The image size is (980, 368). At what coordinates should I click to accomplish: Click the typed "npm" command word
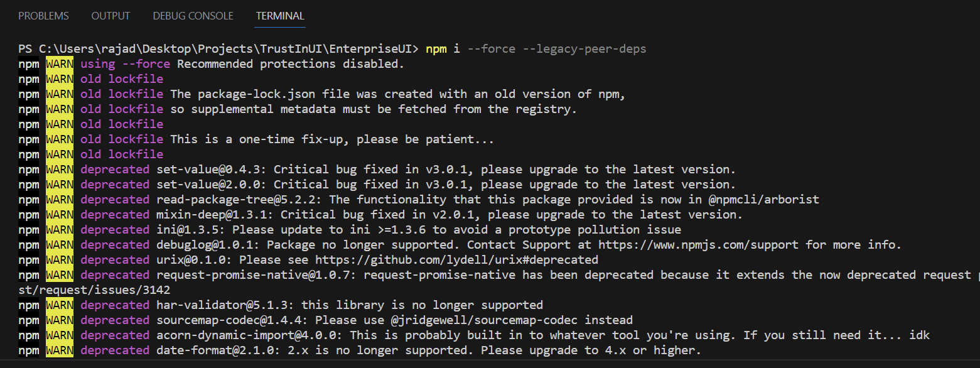[x=436, y=49]
